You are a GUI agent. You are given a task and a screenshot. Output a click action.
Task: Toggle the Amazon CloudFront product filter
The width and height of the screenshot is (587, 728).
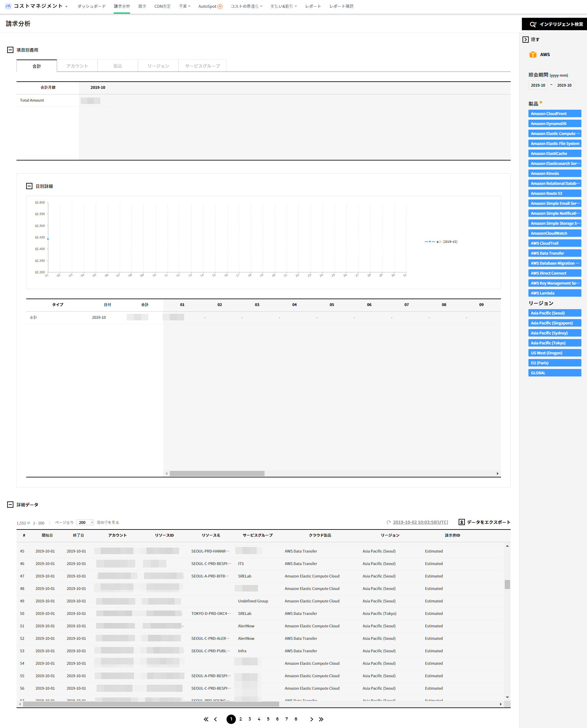tap(554, 114)
